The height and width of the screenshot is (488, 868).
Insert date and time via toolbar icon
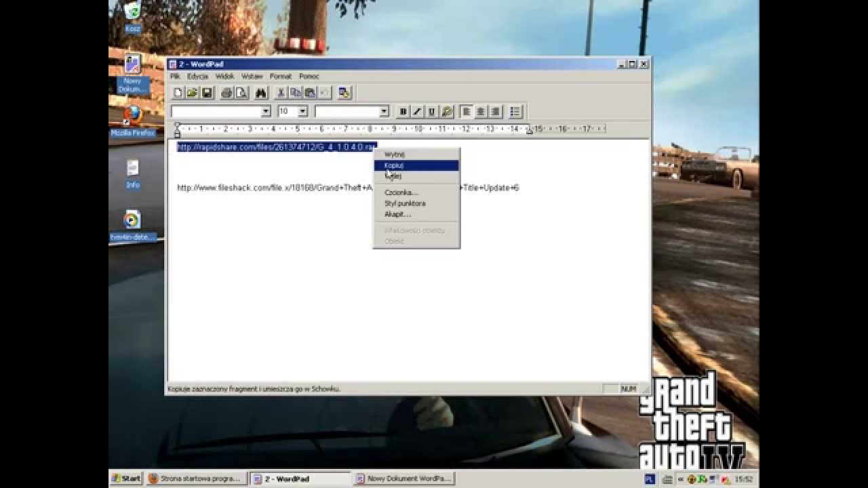click(344, 93)
